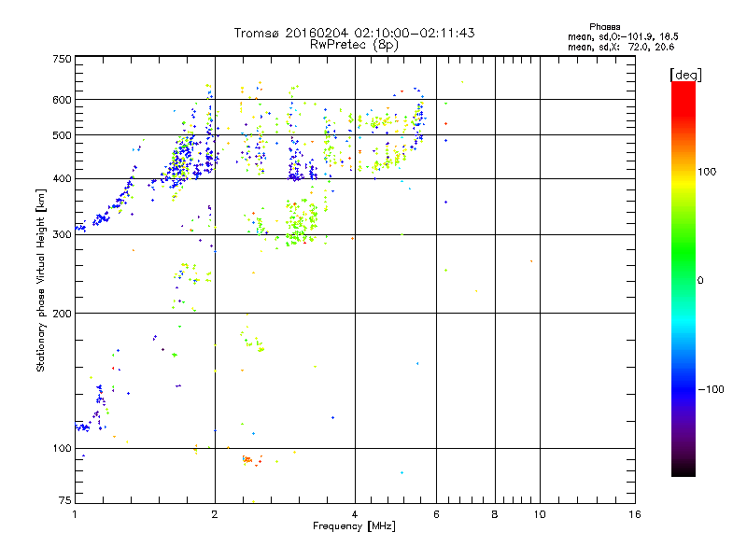747x560 pixels.
Task: Click the "mean, sd,O:-101.9, 18.5" line
Action: click(623, 36)
